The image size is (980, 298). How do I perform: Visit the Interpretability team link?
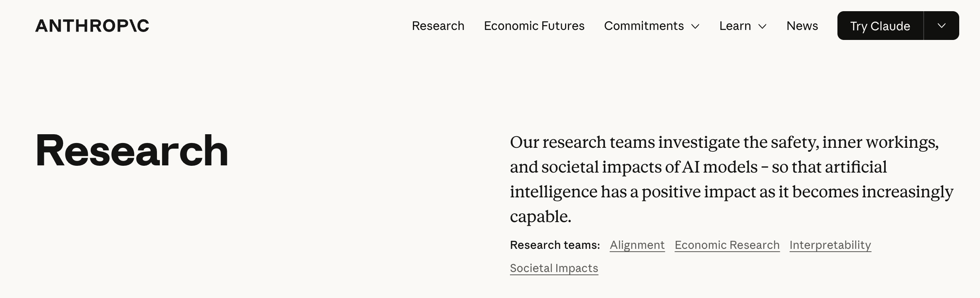point(830,245)
